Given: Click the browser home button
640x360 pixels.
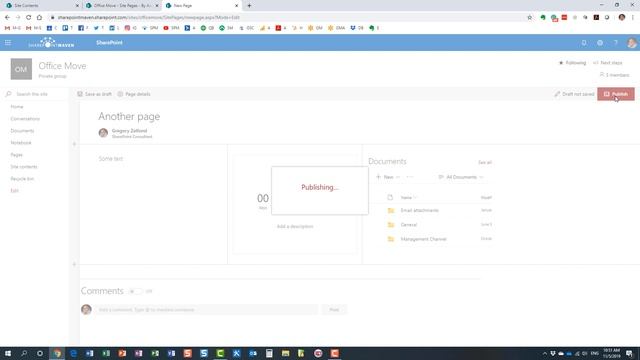Looking at the screenshot, I should tap(39, 18).
